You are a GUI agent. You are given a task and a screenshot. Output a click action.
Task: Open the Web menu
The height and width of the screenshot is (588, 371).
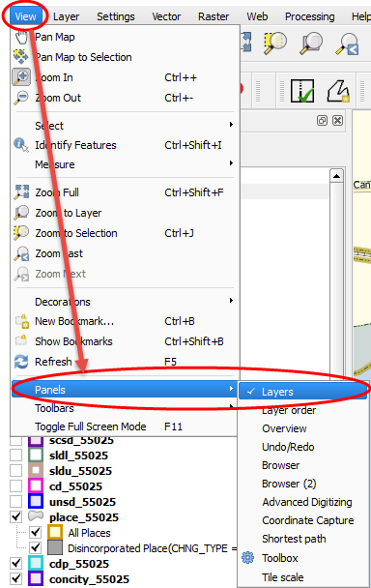click(x=257, y=16)
